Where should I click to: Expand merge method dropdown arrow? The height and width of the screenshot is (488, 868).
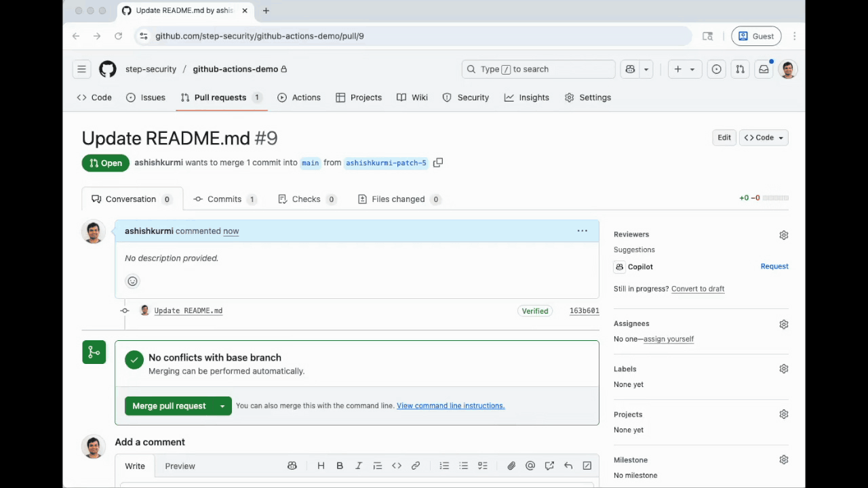pyautogui.click(x=222, y=406)
